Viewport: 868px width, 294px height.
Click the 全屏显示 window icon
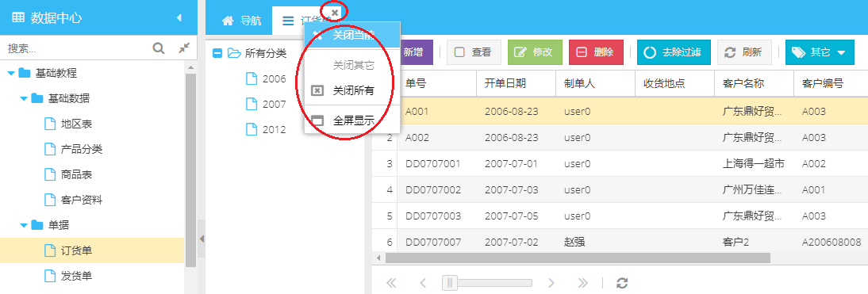pos(317,120)
